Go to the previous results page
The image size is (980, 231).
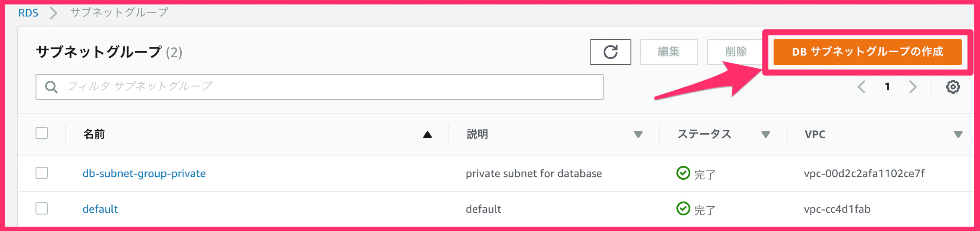[x=862, y=87]
